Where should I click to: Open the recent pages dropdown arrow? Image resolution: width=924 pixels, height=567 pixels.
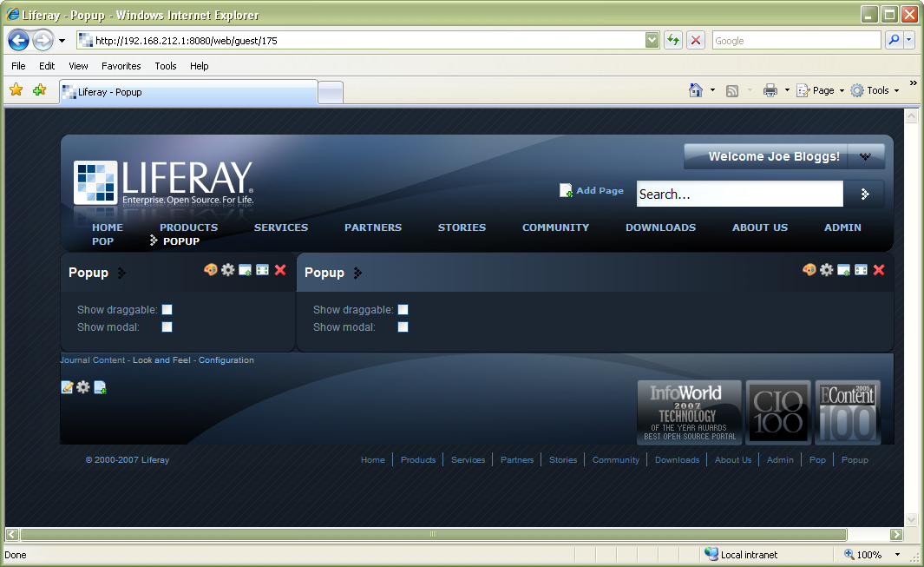click(x=62, y=41)
